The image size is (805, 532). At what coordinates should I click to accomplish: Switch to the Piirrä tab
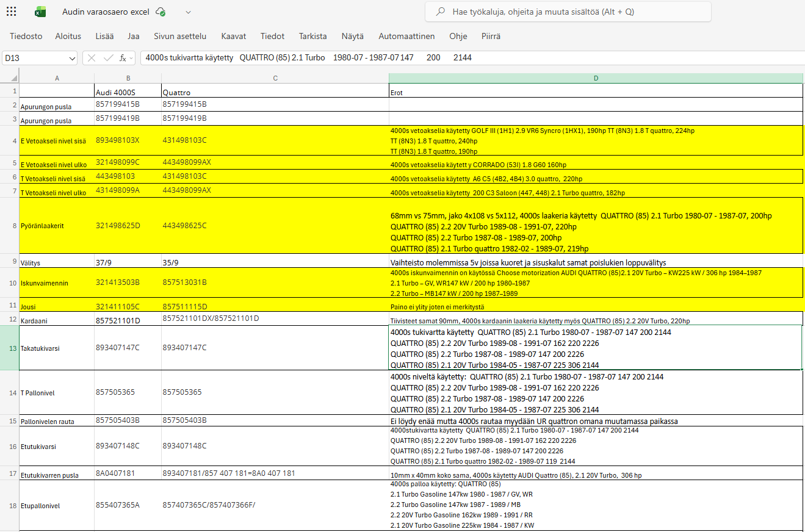pos(491,36)
